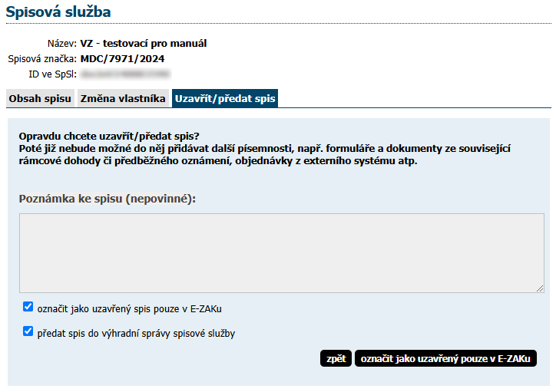Focus the Poznámka ke spisu text area
556x392 pixels.
click(281, 252)
